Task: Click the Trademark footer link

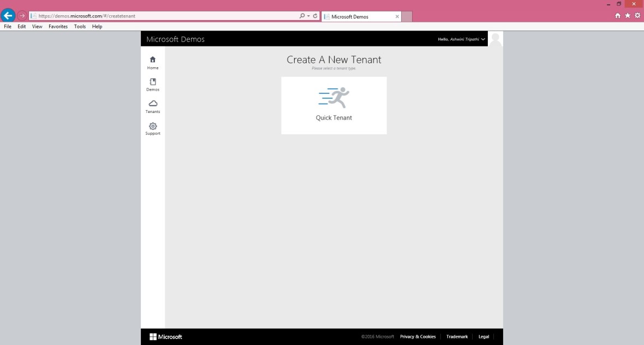Action: 457,337
